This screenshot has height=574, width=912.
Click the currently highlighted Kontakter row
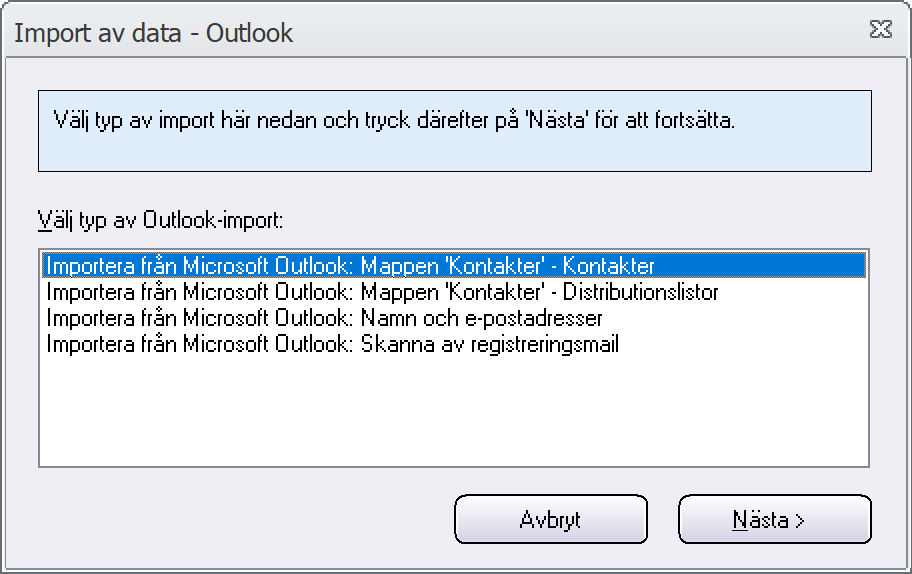click(x=454, y=266)
